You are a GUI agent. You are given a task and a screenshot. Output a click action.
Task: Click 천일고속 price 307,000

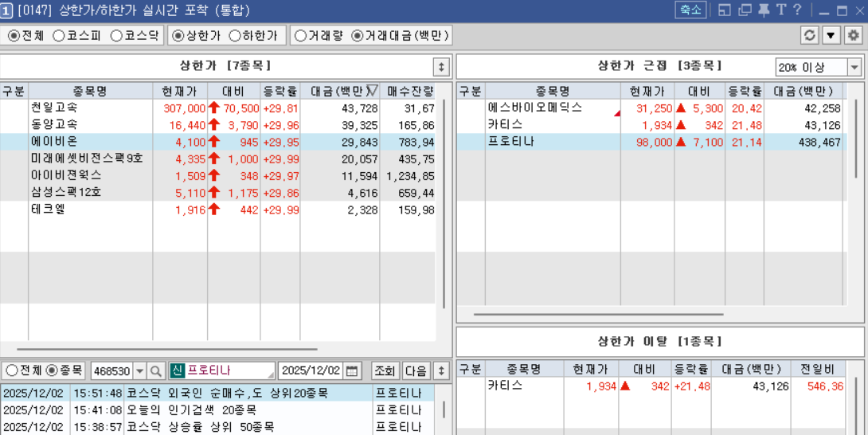point(184,108)
